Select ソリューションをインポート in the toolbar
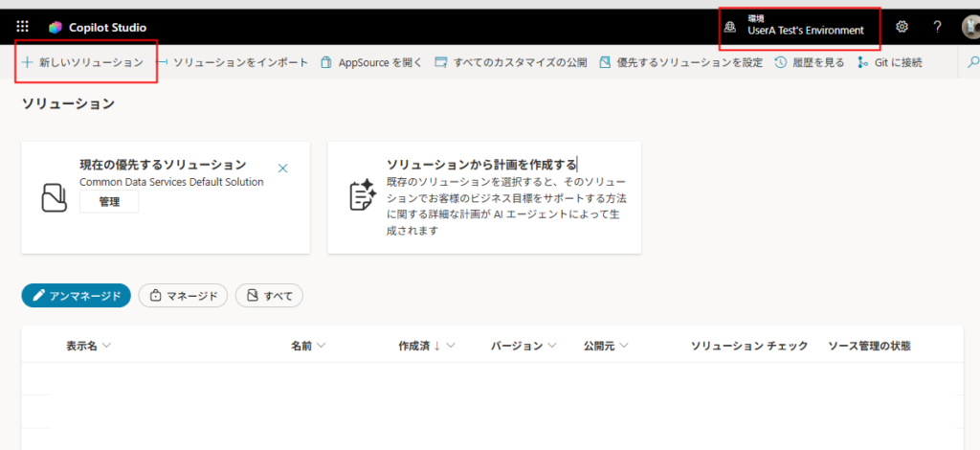The width and height of the screenshot is (980, 450). click(x=233, y=62)
